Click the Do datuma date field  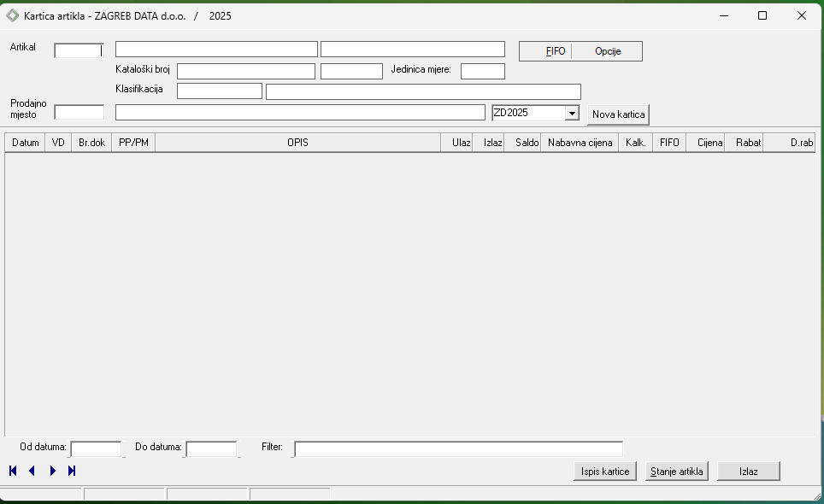pyautogui.click(x=211, y=449)
